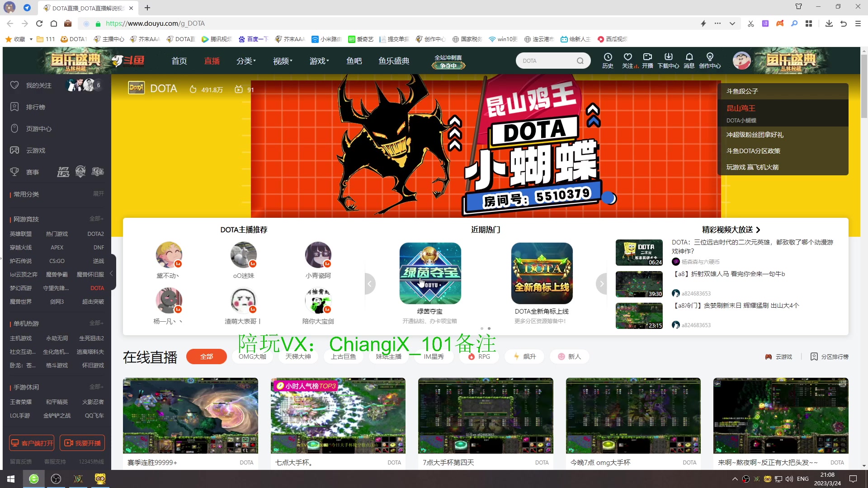Image resolution: width=868 pixels, height=488 pixels.
Task: Open streamer 黛不动 avatar
Action: point(169,255)
